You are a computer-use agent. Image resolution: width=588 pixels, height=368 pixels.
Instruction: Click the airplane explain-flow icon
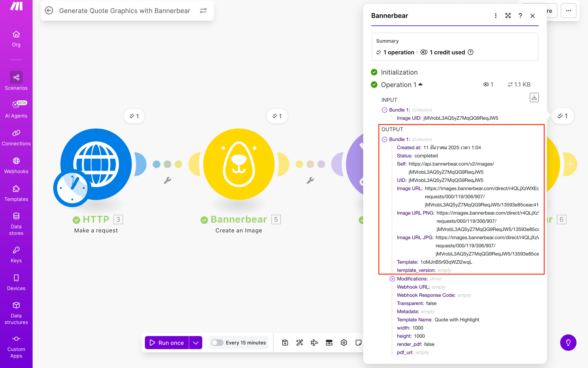(314, 342)
